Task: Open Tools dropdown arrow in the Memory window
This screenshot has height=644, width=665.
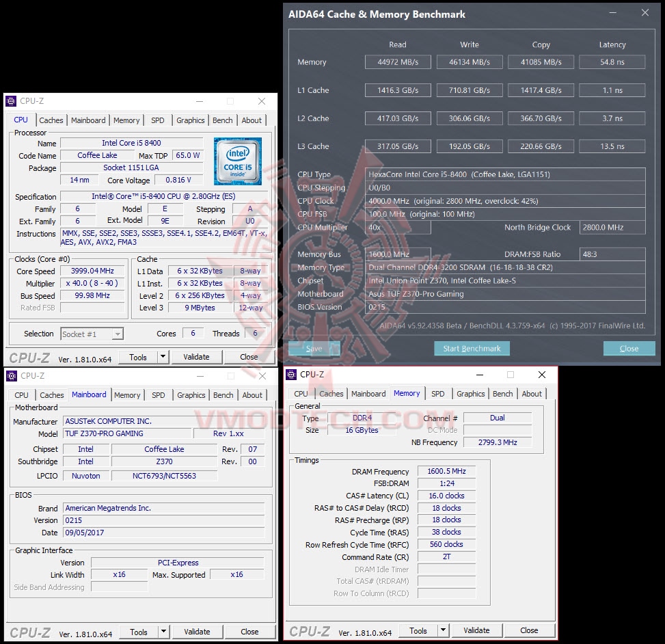Action: click(x=443, y=630)
